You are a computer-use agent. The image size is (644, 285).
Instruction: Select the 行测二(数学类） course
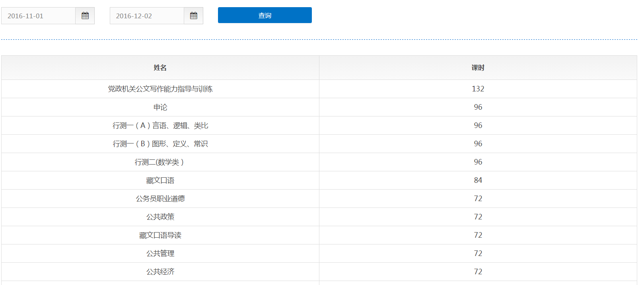click(x=160, y=162)
